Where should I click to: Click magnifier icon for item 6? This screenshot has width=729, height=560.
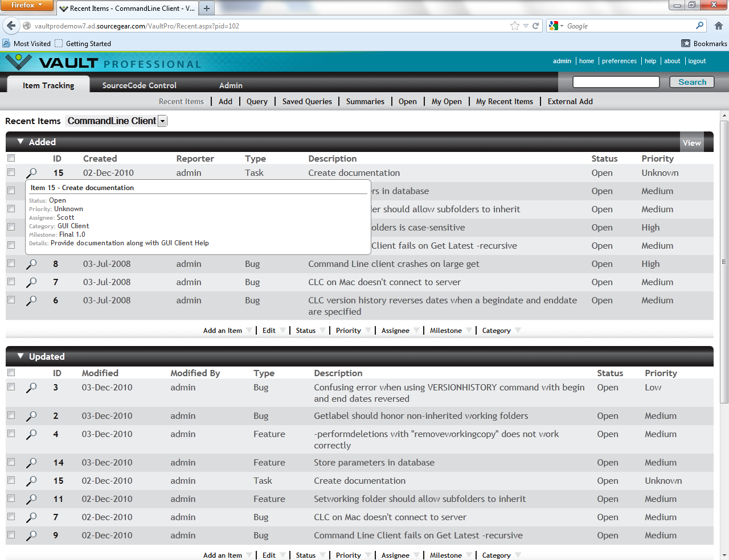click(x=31, y=300)
